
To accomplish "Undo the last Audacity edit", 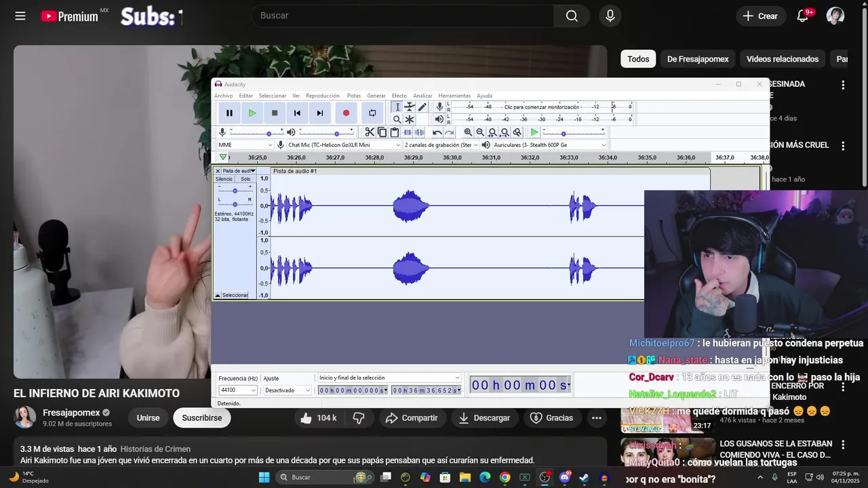I will (437, 132).
